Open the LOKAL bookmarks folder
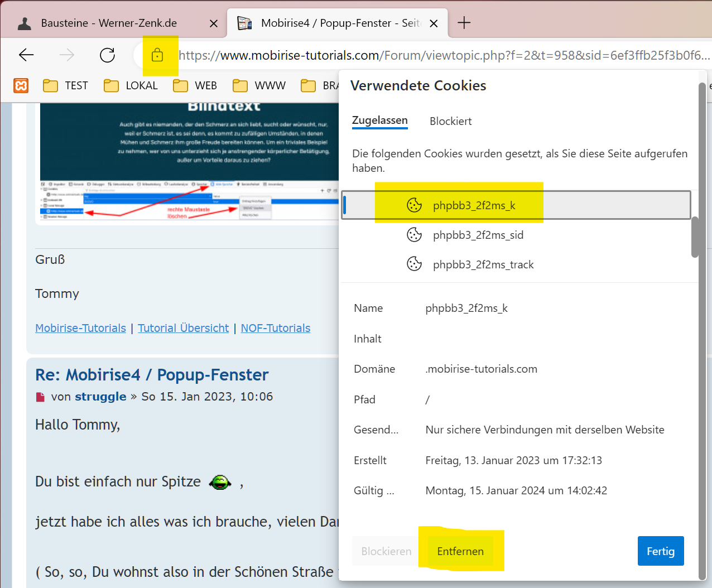The image size is (712, 588). pos(131,85)
